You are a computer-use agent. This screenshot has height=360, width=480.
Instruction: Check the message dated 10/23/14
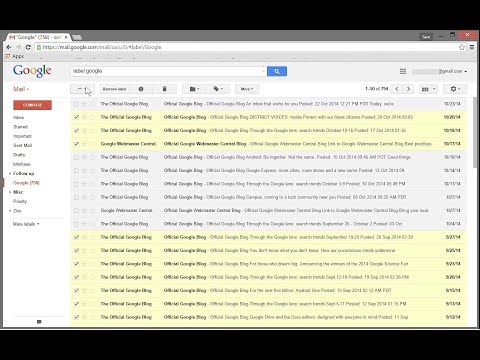(x=76, y=104)
